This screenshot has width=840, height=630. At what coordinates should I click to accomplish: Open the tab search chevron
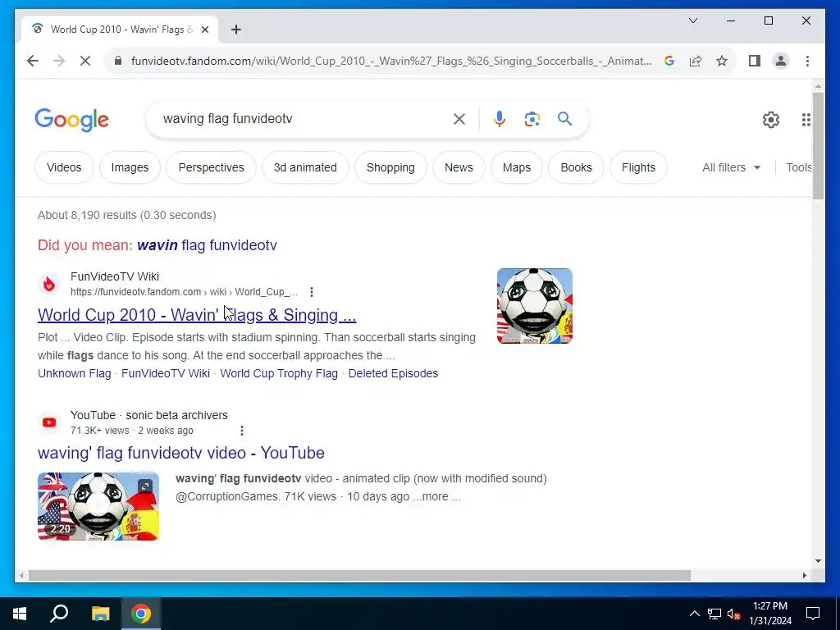tap(692, 21)
